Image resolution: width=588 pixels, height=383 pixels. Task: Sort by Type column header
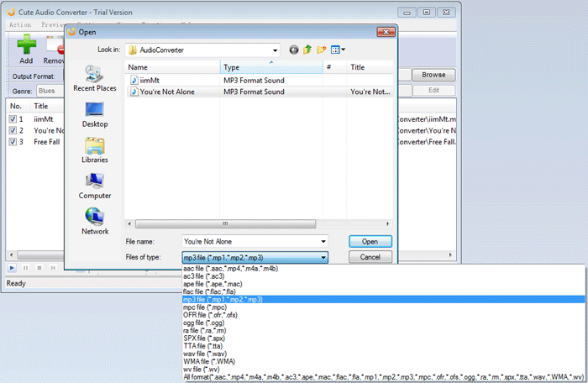tap(271, 67)
